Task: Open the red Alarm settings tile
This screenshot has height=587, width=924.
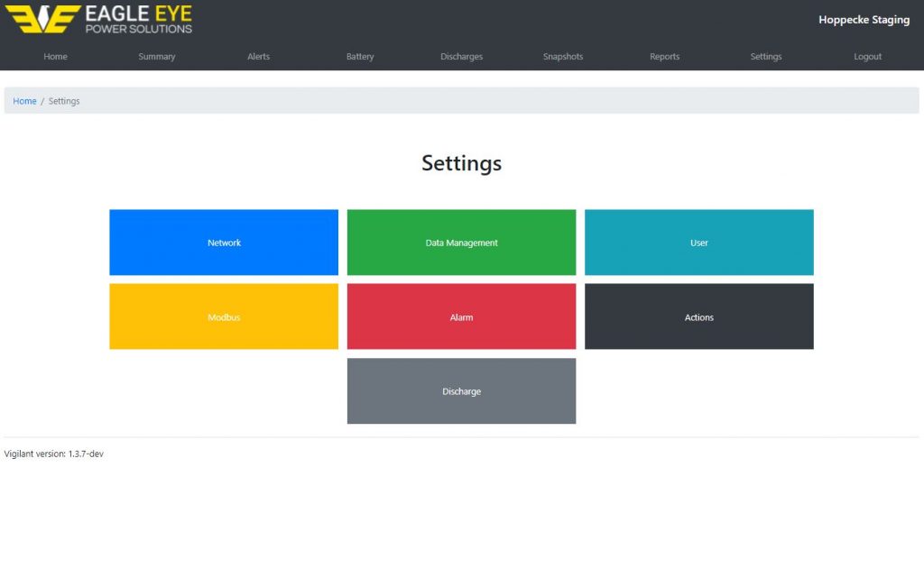Action: (461, 316)
